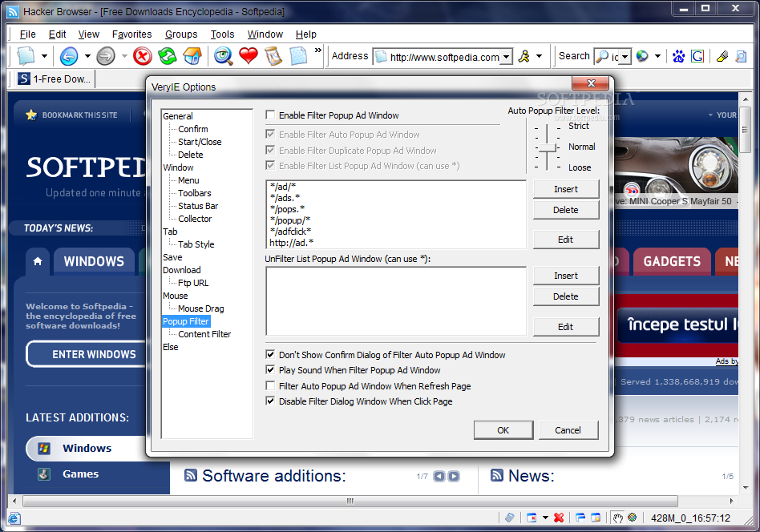
Task: Click Insert button for filter list
Action: point(566,189)
